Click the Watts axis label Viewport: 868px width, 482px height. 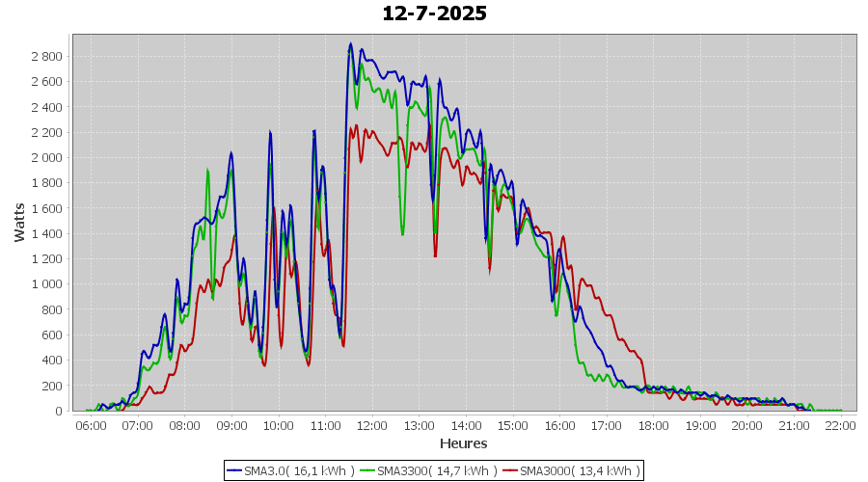(20, 223)
